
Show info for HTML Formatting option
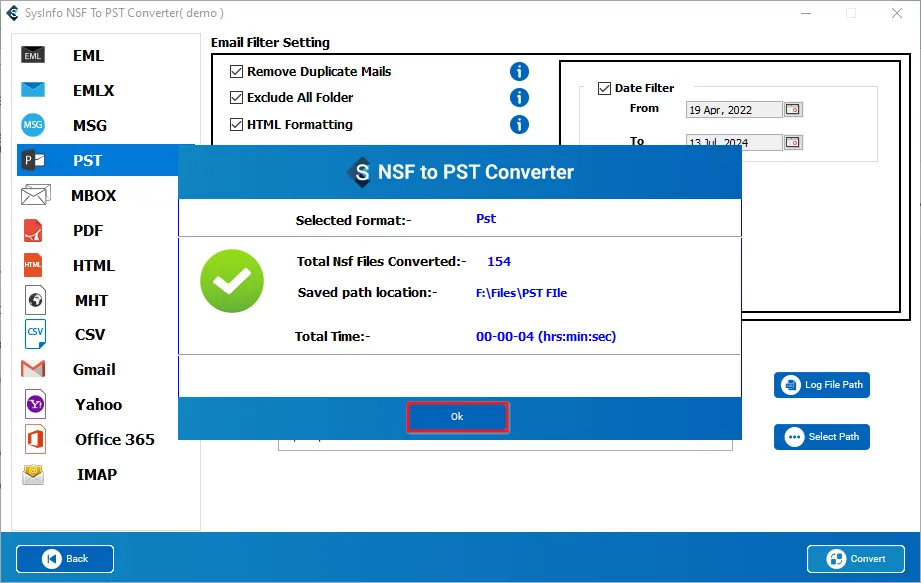[519, 124]
